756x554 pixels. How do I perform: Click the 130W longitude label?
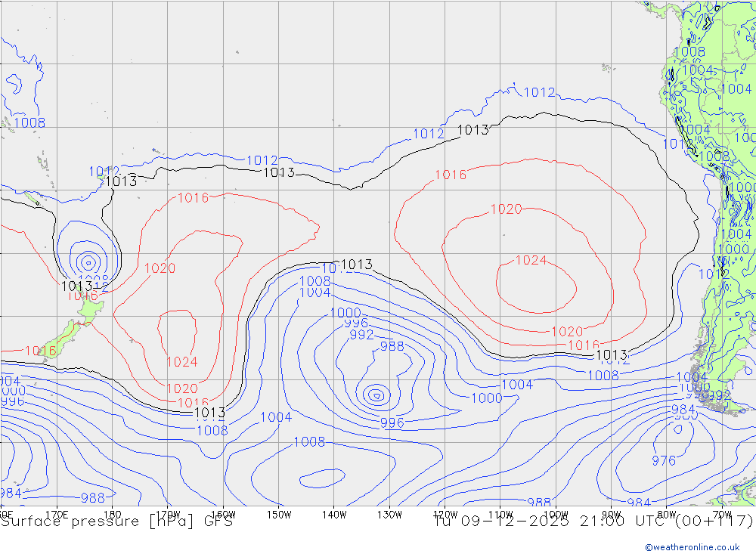pyautogui.click(x=389, y=515)
